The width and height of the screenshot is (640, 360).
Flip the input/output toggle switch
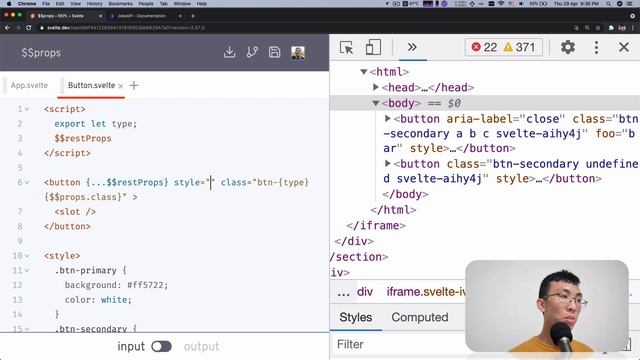pyautogui.click(x=161, y=347)
